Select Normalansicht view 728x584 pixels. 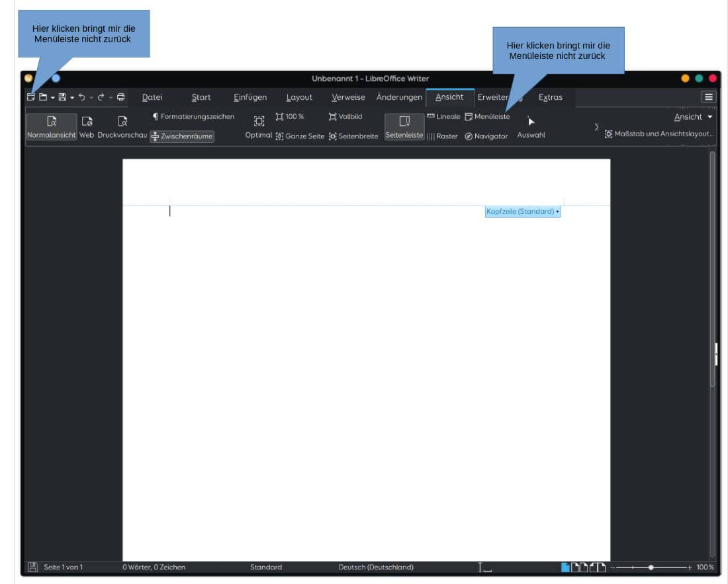[x=52, y=126]
